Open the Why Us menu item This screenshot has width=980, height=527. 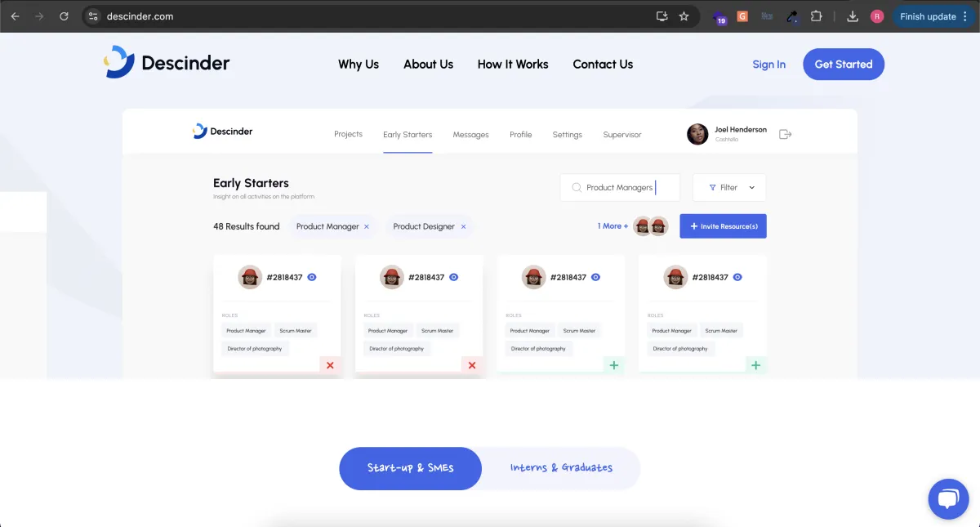click(x=359, y=64)
